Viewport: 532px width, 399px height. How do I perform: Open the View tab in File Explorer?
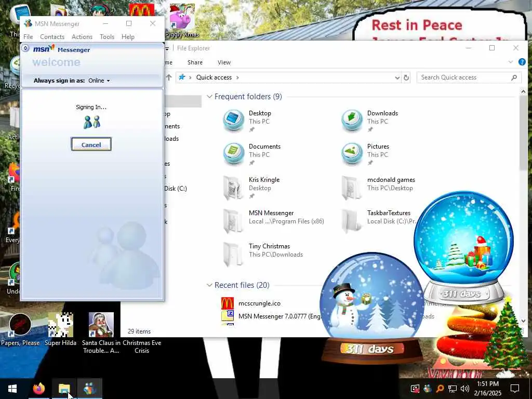tap(224, 62)
